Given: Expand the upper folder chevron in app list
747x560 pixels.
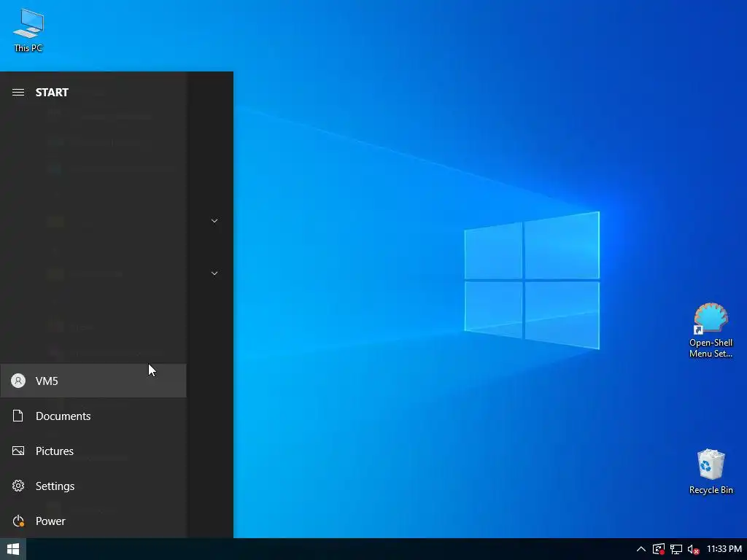Looking at the screenshot, I should [214, 221].
